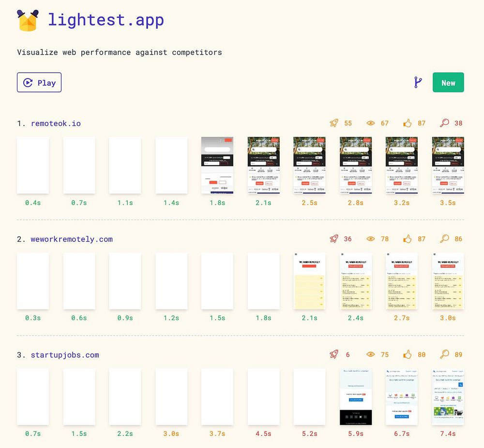Viewport: 484px width, 448px height.
Task: Click weworkremotely.com eye accessibility icon
Action: pos(371,239)
